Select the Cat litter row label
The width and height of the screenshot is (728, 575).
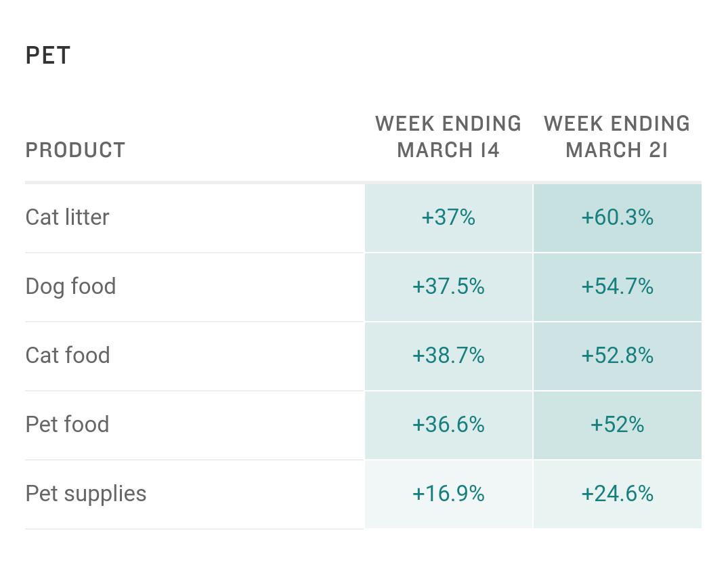click(x=67, y=217)
